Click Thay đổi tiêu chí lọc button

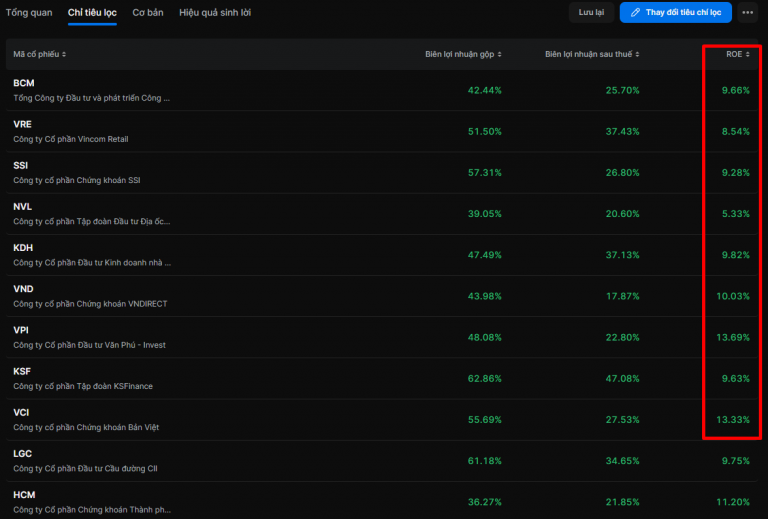click(676, 13)
